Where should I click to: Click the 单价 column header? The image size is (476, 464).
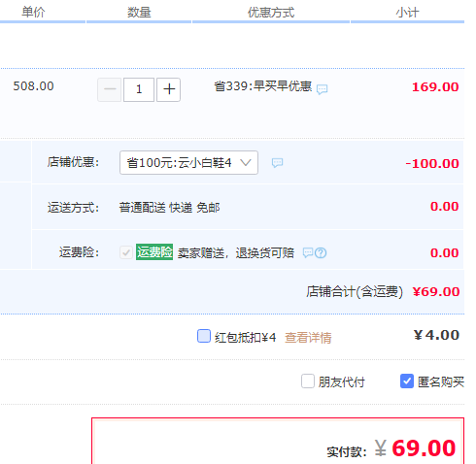(x=33, y=13)
